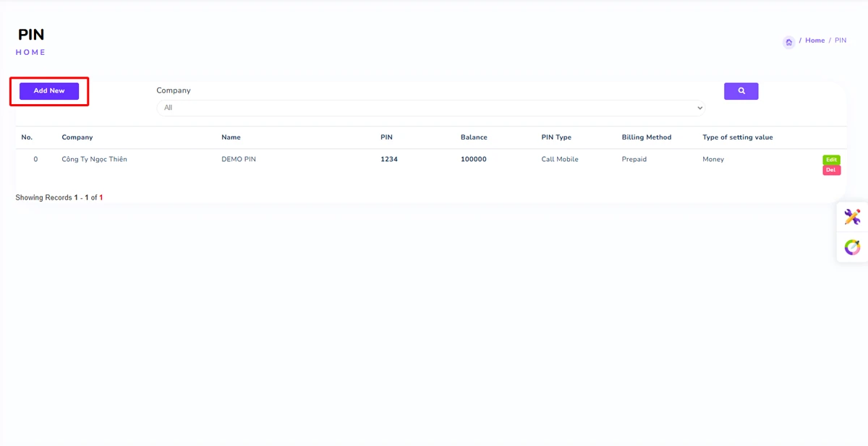The height and width of the screenshot is (446, 868).
Task: Edit the DEMO PIN record
Action: 831,160
